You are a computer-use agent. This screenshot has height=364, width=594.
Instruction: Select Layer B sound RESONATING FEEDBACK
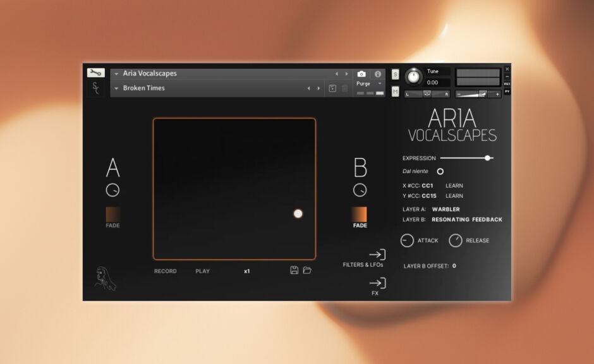[466, 220]
